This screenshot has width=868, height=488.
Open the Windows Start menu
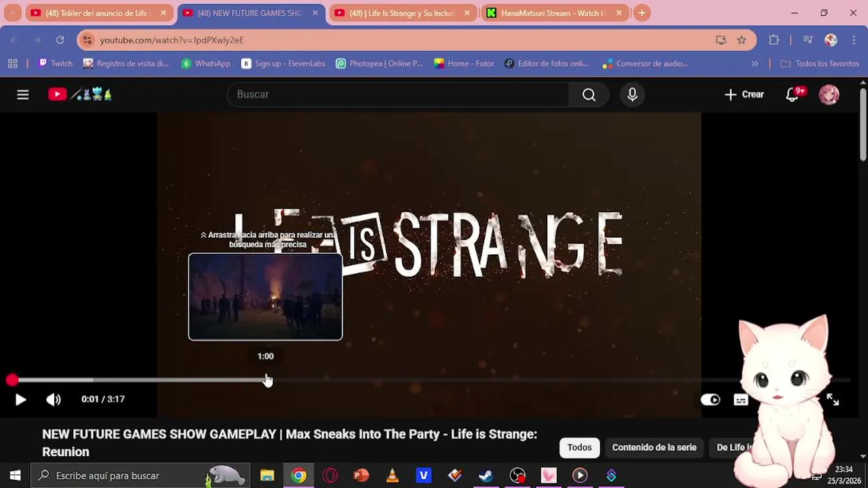click(15, 476)
